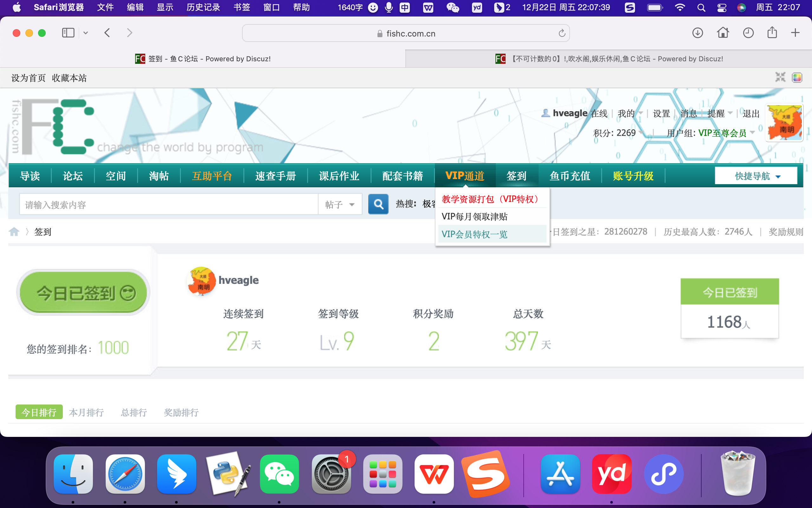Open System Settings in the Dock
The width and height of the screenshot is (812, 508).
(x=331, y=474)
